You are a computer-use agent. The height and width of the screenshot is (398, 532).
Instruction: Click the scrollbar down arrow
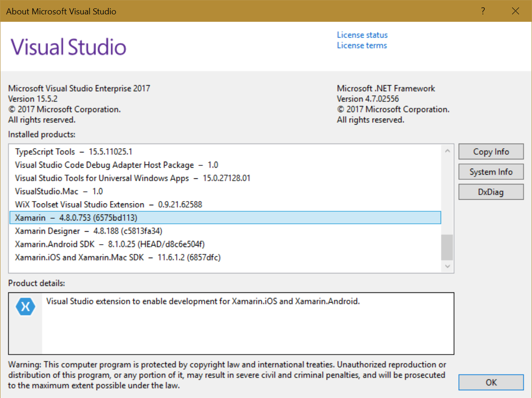[447, 266]
